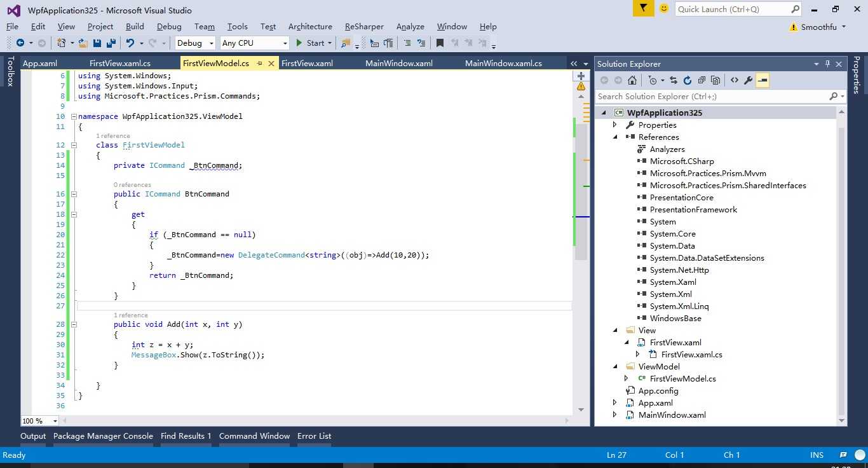Screen dimensions: 868x468
Task: Click the feedback smiley face icon
Action: (664, 8)
